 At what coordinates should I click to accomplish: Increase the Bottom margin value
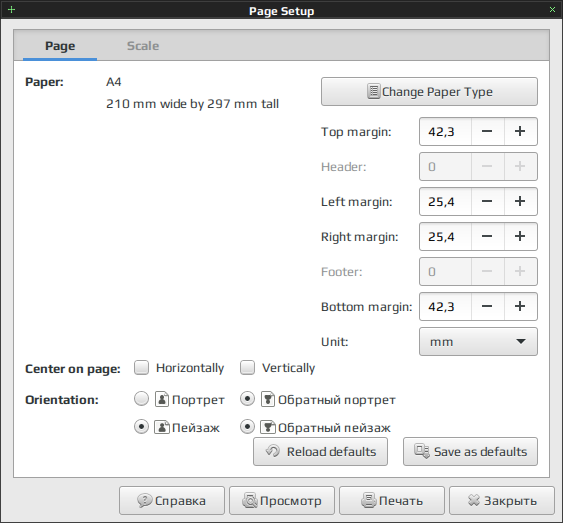[x=520, y=306]
